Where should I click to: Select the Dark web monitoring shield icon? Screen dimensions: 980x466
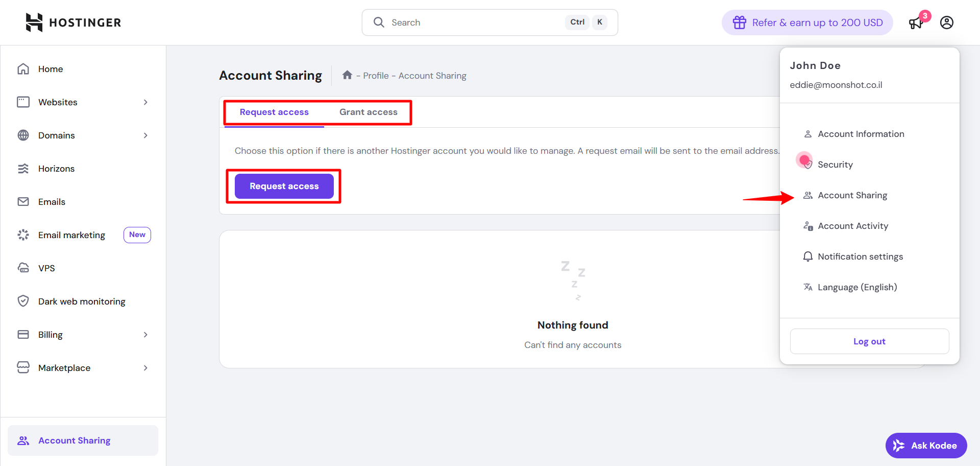coord(23,301)
